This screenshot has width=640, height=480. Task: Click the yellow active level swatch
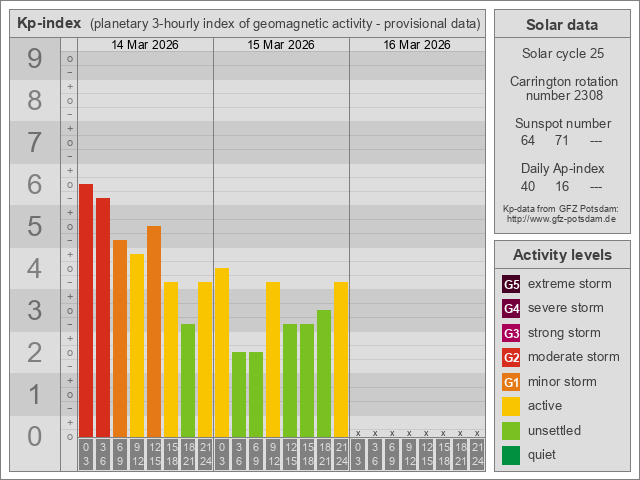pos(511,406)
